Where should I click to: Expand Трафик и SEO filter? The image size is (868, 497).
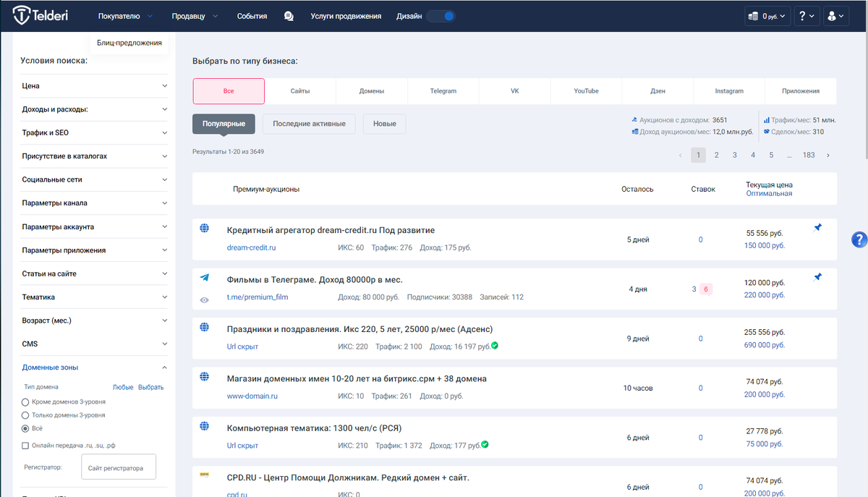94,132
